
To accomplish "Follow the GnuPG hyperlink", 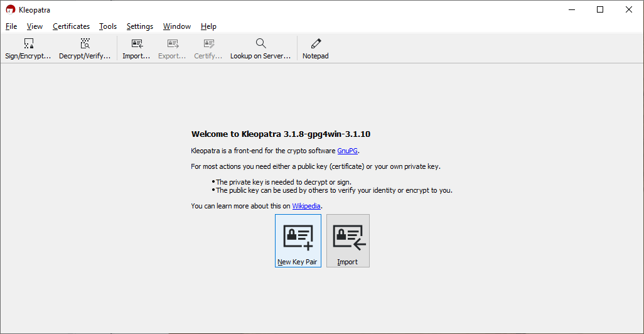I will click(x=348, y=151).
